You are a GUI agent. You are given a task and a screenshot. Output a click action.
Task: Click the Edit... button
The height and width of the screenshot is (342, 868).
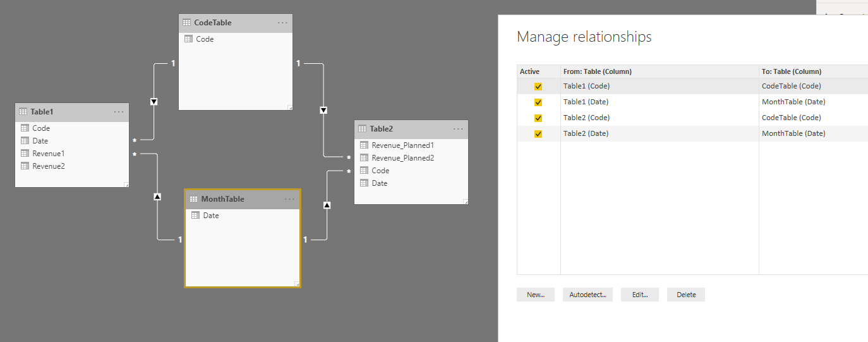[640, 295]
